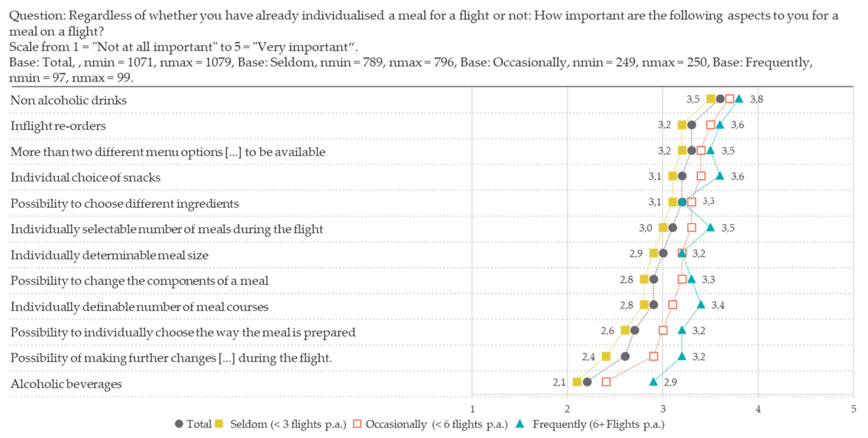Click the Possibility to choose different ingredients label

(124, 203)
